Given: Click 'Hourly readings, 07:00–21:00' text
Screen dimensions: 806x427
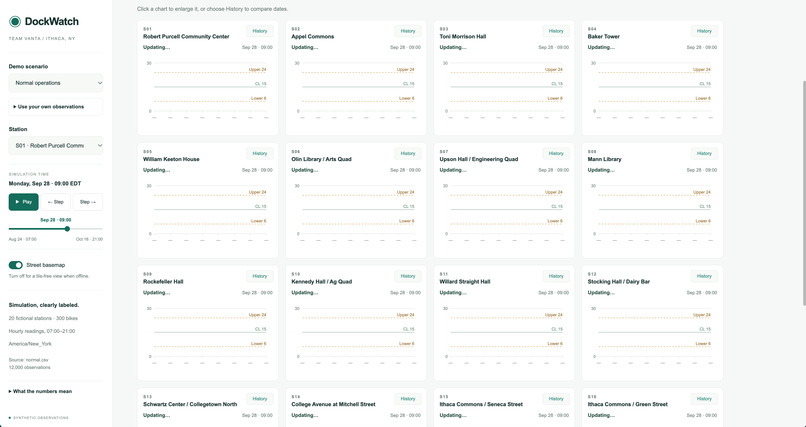Looking at the screenshot, I should coord(42,331).
